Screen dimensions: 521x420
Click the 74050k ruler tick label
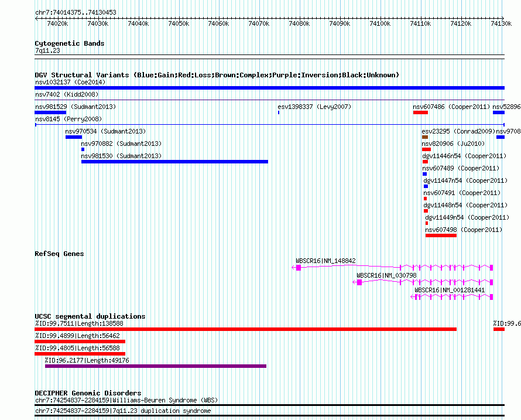(x=179, y=23)
